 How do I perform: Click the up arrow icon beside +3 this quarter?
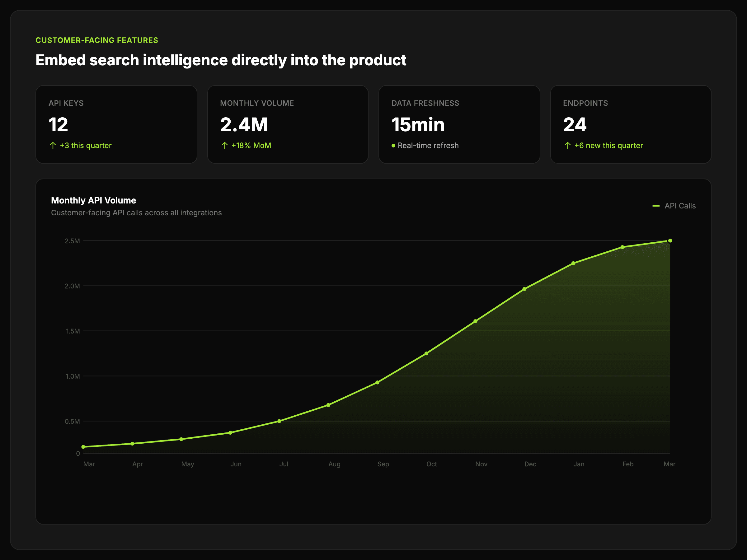click(x=53, y=146)
